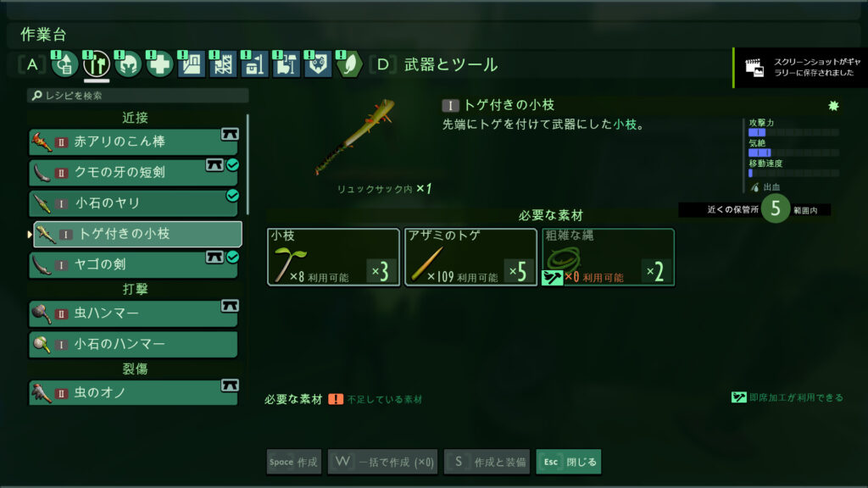The image size is (868, 488).
Task: Open the leaf materials category icon
Action: tap(349, 64)
